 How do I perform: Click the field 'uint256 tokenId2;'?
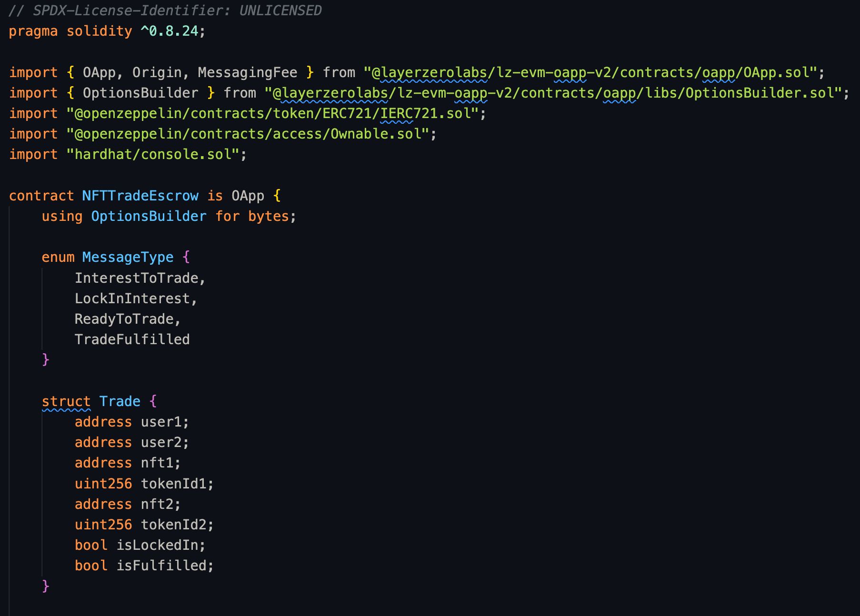click(144, 525)
